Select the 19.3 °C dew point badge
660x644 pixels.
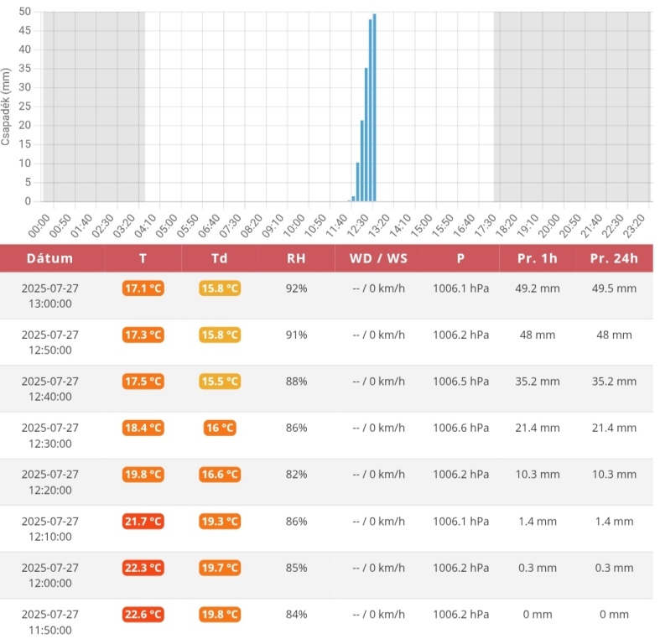[219, 522]
